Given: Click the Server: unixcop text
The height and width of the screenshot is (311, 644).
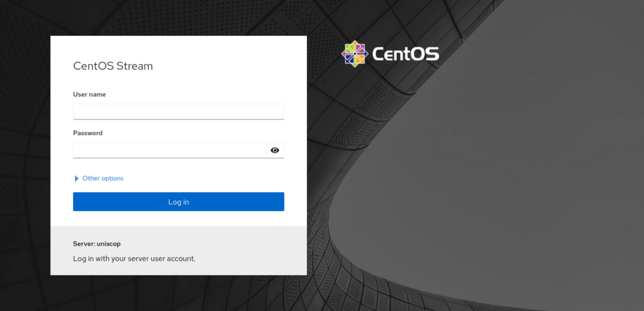Looking at the screenshot, I should click(97, 244).
